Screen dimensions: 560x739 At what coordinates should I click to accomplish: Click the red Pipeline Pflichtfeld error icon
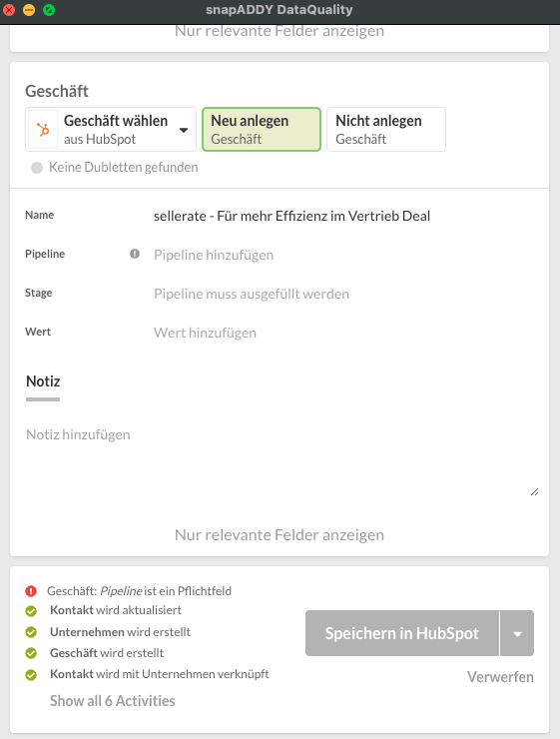pyautogui.click(x=31, y=591)
